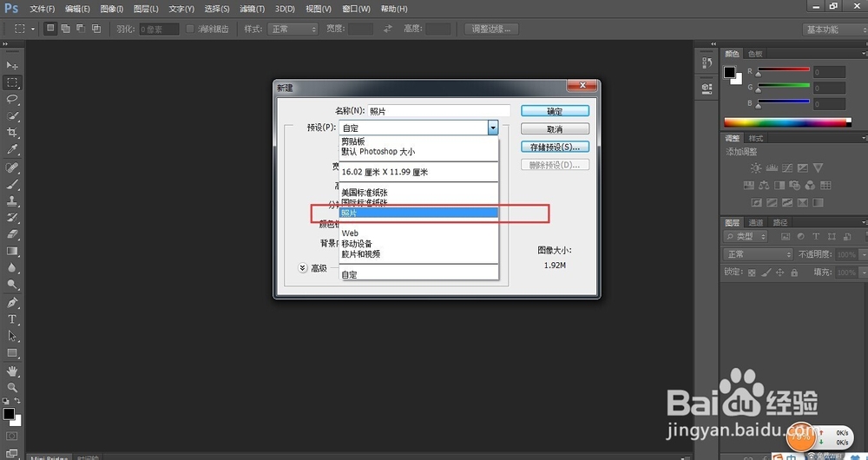
Task: Click the 调整边缘... button
Action: [491, 29]
